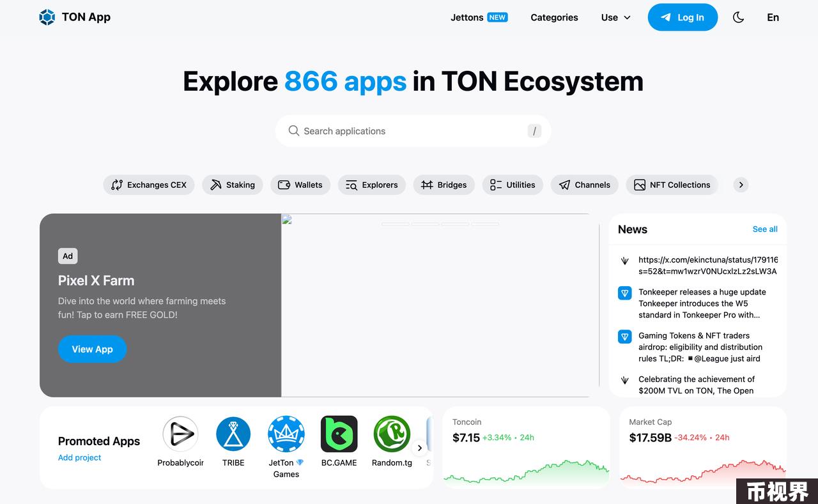Click the $17.59B market cap value
This screenshot has width=818, height=504.
coord(650,438)
